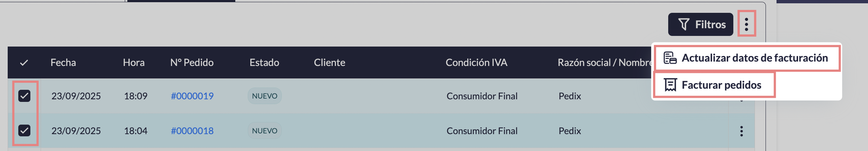Click the Nº Pedido column header
The width and height of the screenshot is (868, 151).
[192, 63]
